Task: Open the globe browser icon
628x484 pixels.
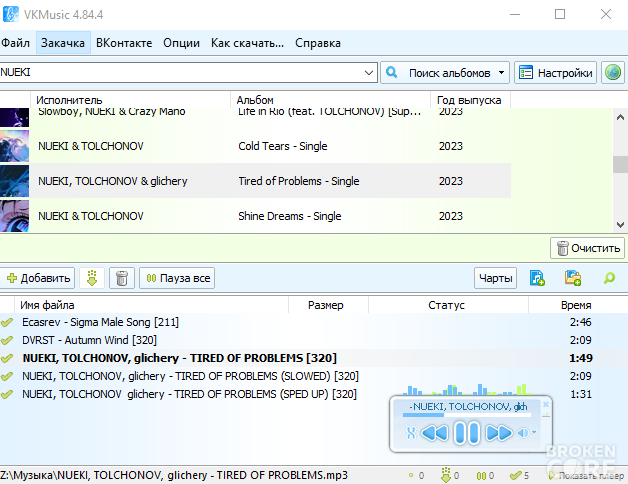Action: click(613, 73)
